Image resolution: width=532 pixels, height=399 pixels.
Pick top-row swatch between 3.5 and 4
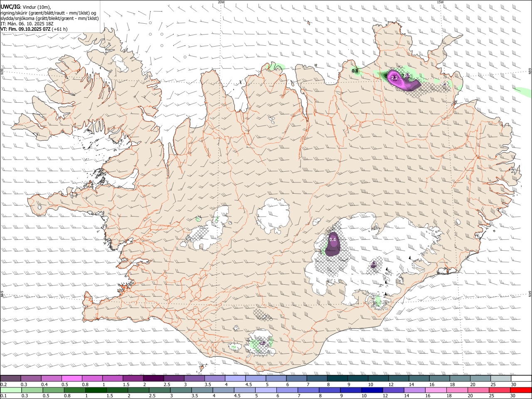214,379
